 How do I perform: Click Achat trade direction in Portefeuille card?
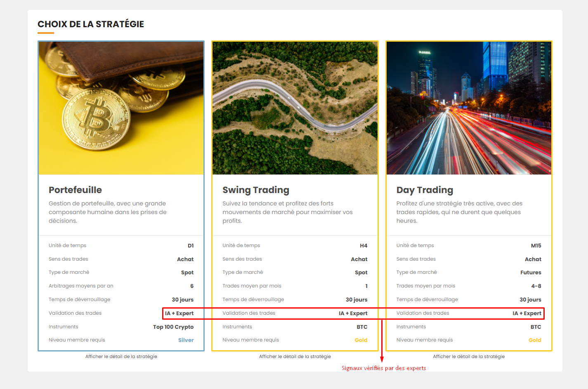point(185,259)
